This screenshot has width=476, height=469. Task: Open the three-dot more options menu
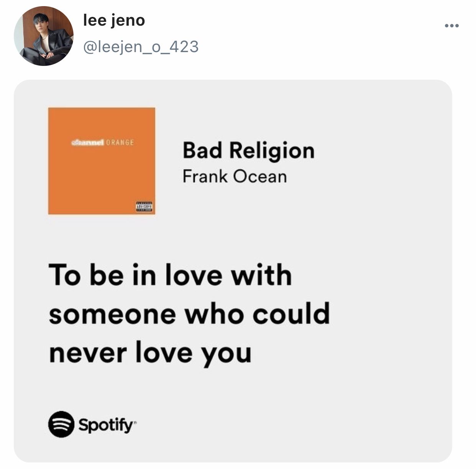coord(451,26)
